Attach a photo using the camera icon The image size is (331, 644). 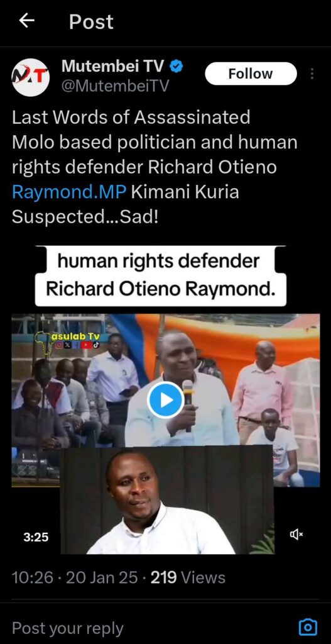point(308,627)
